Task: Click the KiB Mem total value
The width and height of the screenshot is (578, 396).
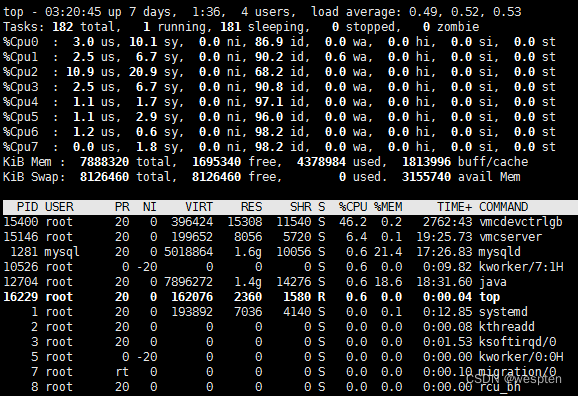Action: pyautogui.click(x=104, y=162)
